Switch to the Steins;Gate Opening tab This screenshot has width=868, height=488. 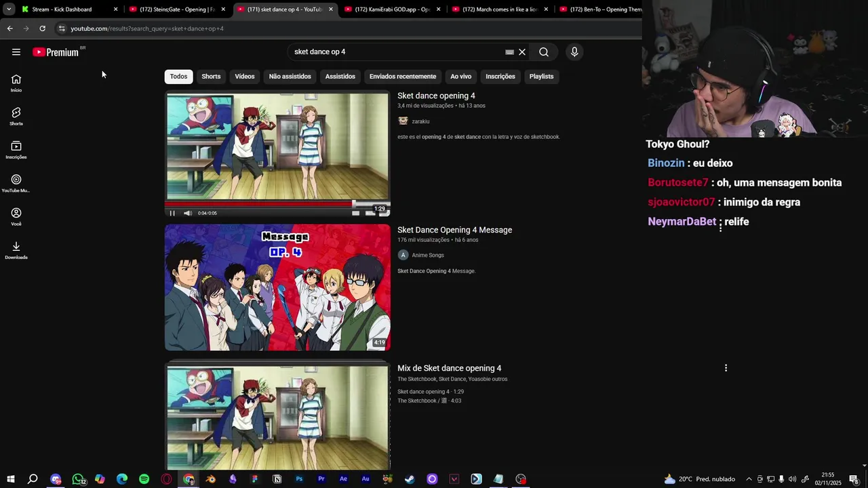tap(176, 9)
